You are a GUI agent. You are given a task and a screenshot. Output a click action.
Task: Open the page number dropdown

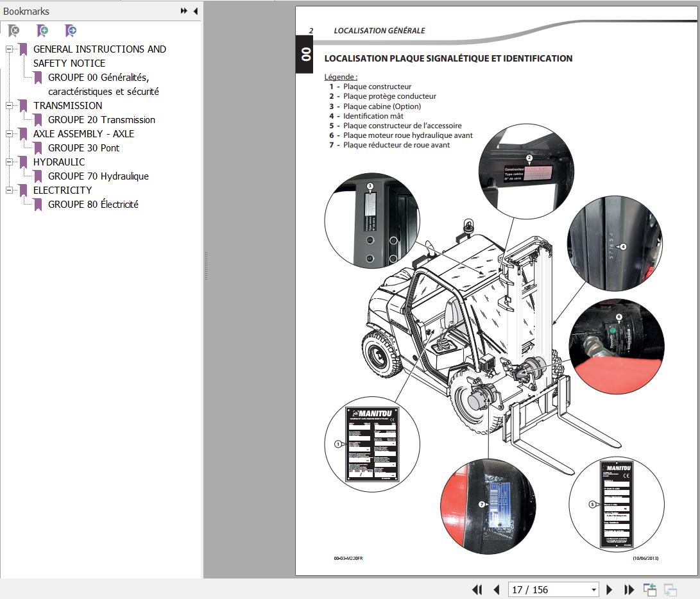point(593,589)
